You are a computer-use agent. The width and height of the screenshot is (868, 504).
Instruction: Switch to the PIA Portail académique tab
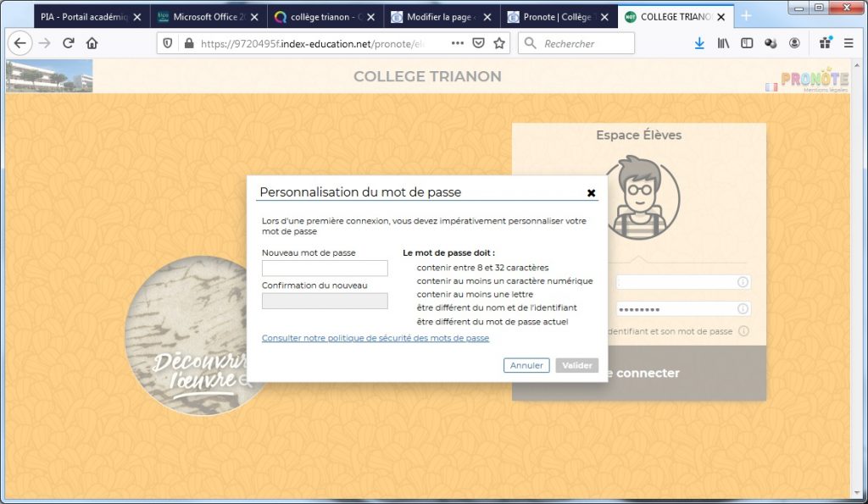(83, 17)
